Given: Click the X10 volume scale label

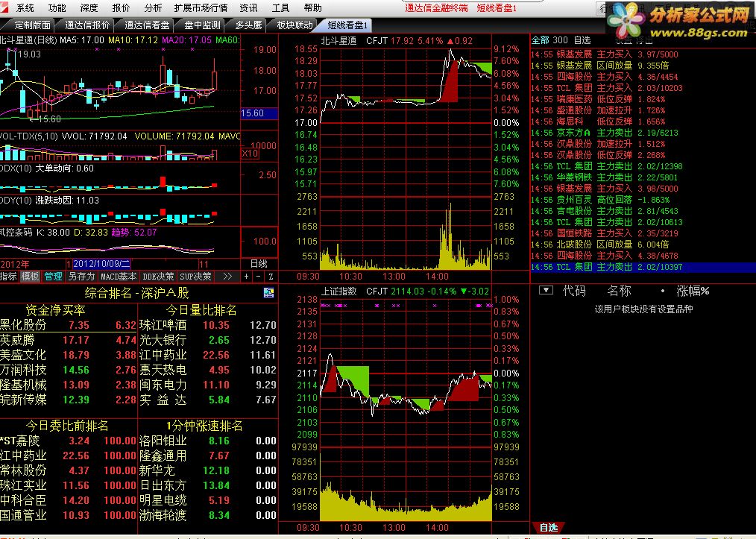Looking at the screenshot, I should click(x=250, y=154).
